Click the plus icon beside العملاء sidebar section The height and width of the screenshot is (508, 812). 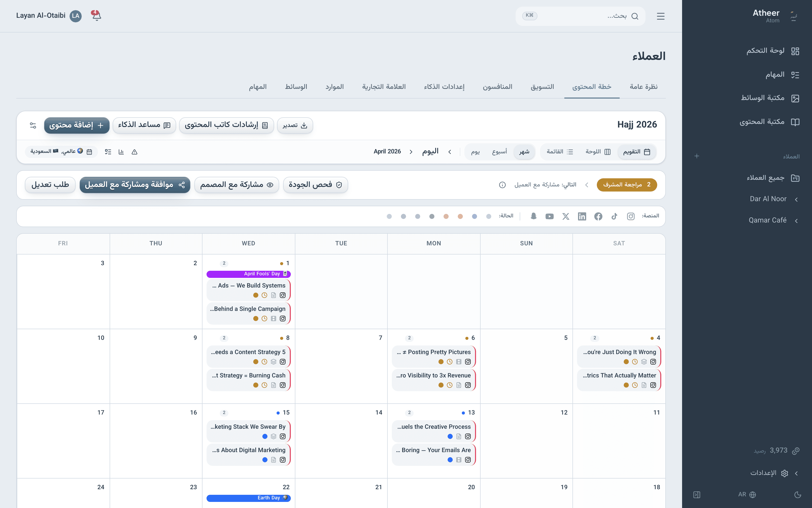click(x=697, y=156)
